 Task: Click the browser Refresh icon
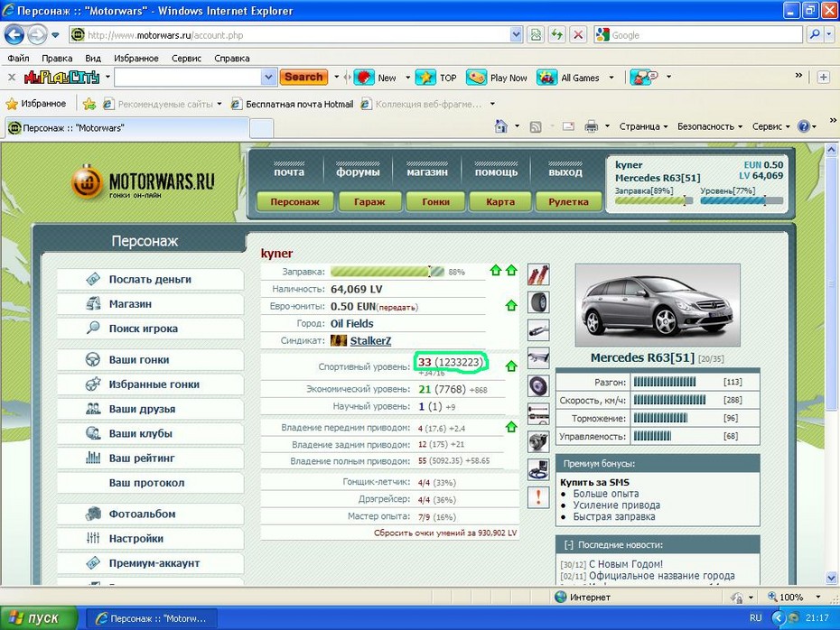(x=557, y=35)
